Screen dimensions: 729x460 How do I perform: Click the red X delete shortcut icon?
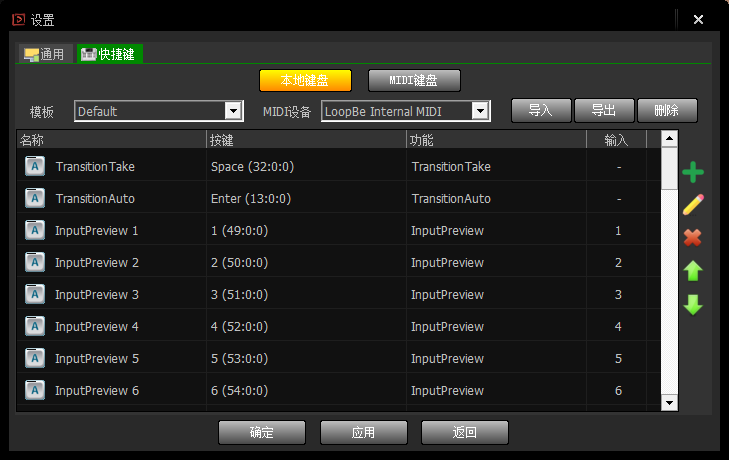(x=693, y=238)
